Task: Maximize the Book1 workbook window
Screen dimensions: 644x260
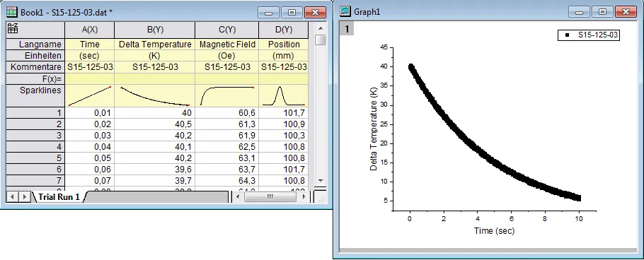Action: 292,12
